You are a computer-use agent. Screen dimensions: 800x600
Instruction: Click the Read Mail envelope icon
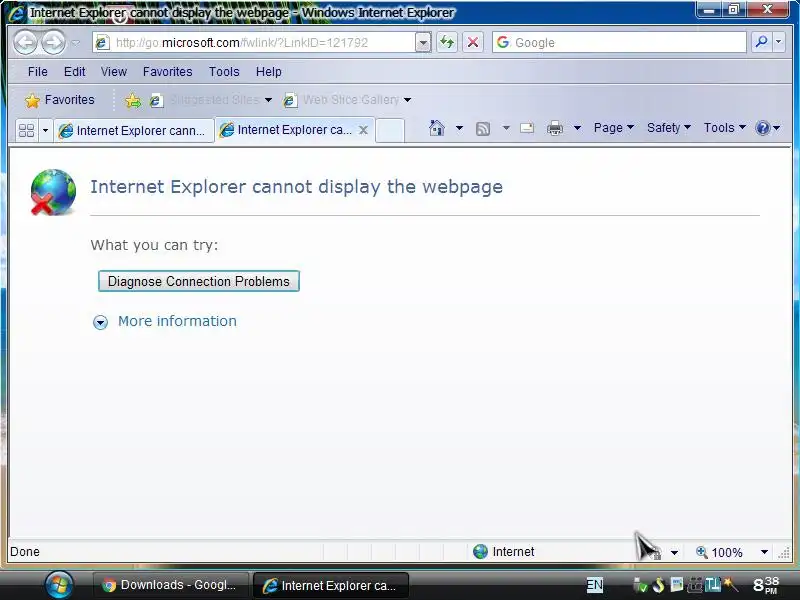[x=527, y=128]
